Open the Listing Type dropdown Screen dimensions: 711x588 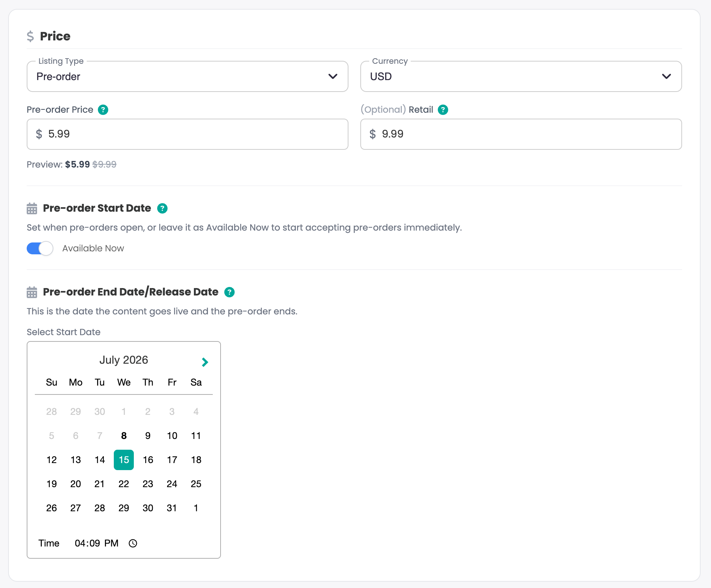coord(187,76)
